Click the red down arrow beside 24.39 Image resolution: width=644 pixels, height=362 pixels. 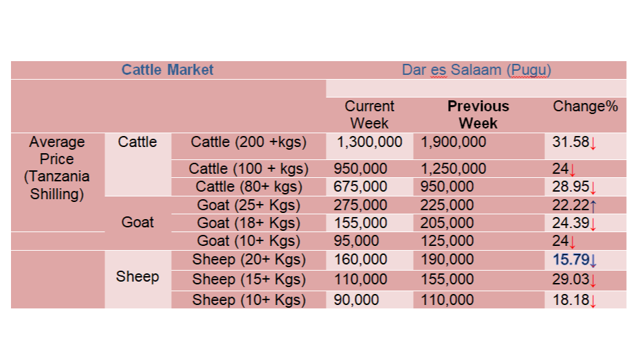click(593, 224)
